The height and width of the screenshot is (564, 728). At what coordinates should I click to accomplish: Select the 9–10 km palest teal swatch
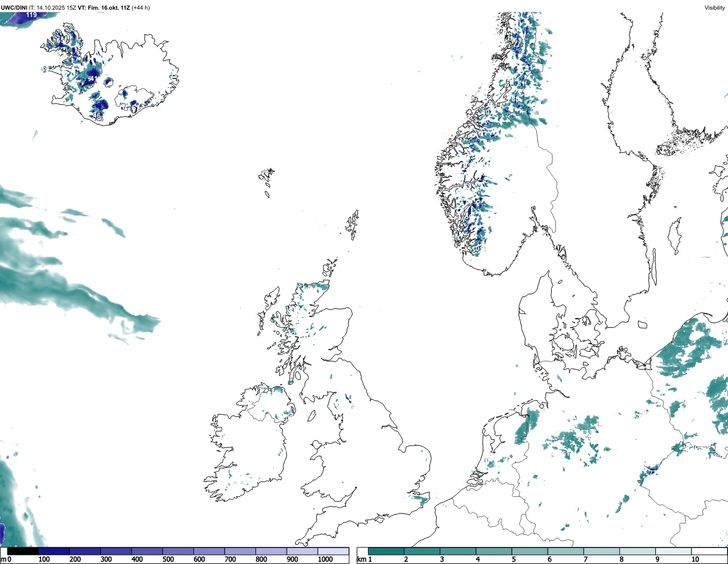tap(673, 551)
